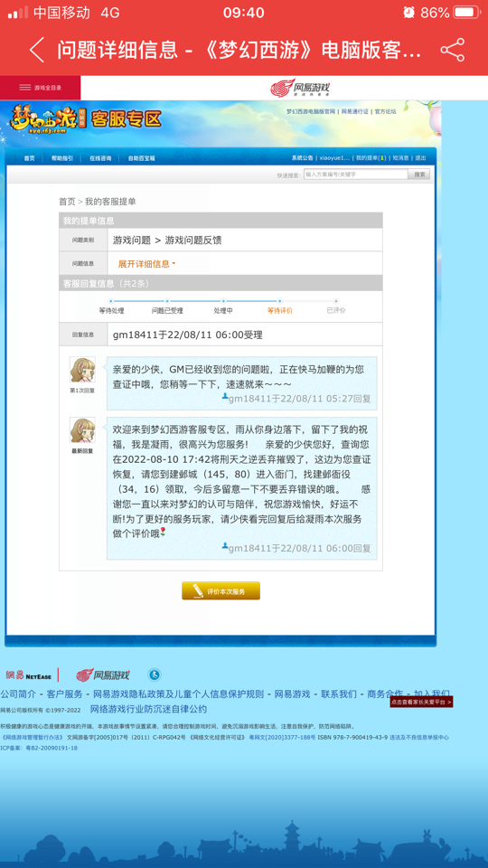The image size is (488, 868).
Task: Open the NetEase Games logo at top
Action: coord(299,88)
